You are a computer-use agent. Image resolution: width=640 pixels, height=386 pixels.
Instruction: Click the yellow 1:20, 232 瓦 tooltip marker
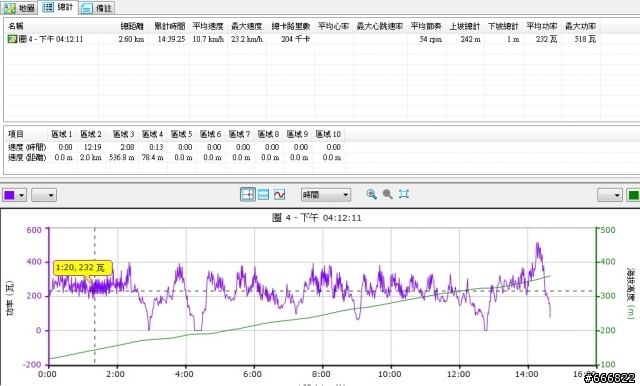click(x=82, y=268)
